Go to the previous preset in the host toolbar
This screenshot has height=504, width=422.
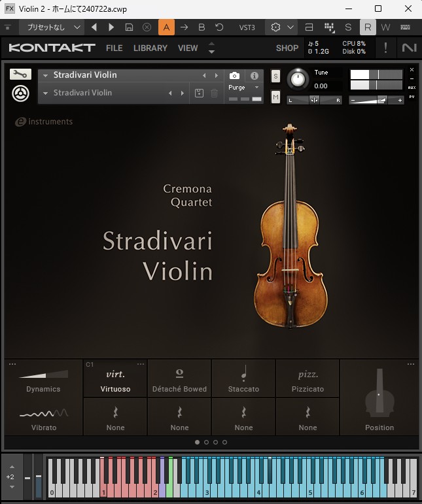[x=94, y=27]
